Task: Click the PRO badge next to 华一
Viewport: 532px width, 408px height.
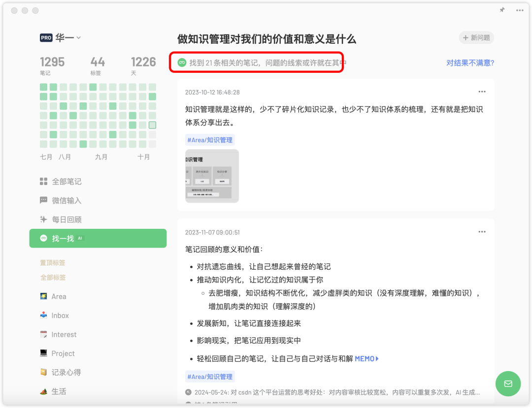Action: pyautogui.click(x=46, y=38)
